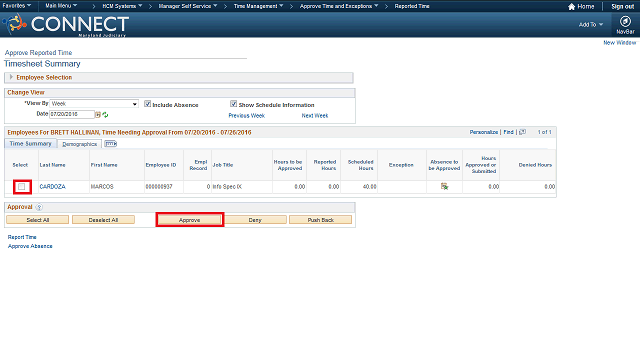The width and height of the screenshot is (640, 360).
Task: Open the Main Menu dropdown
Action: coord(61,6)
